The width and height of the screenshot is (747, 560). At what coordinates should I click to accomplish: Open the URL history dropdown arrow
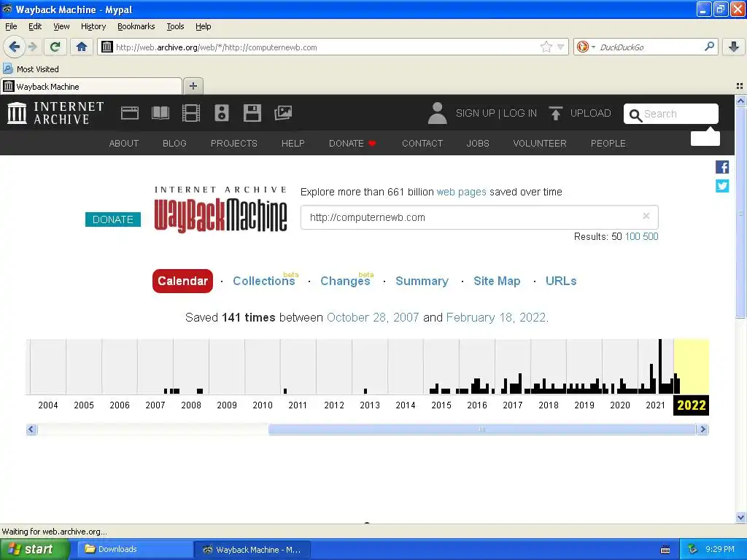point(561,47)
